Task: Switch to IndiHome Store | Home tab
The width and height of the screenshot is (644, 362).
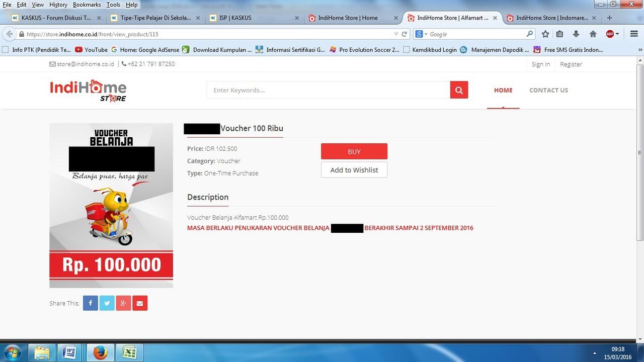Action: pos(354,18)
